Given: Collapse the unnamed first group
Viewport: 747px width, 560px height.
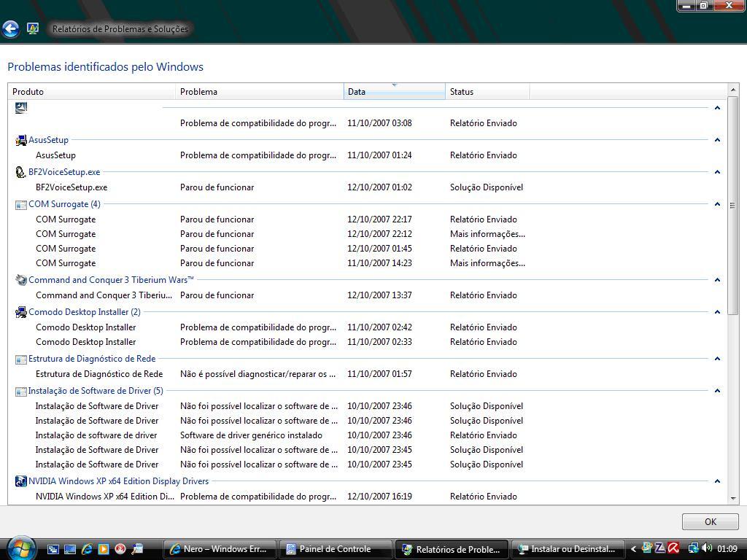Looking at the screenshot, I should coord(717,108).
